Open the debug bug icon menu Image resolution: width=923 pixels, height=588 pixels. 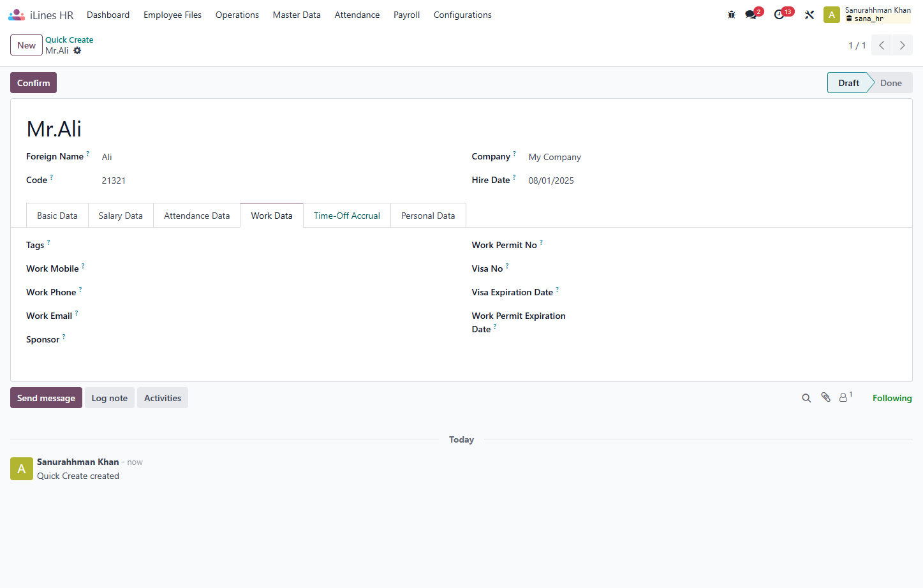click(x=732, y=15)
